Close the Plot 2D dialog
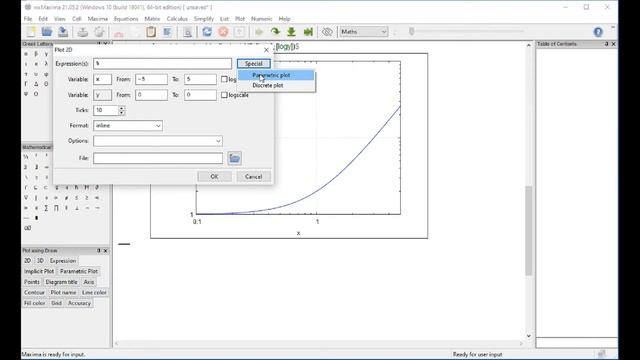This screenshot has height=360, width=640. pyautogui.click(x=267, y=50)
